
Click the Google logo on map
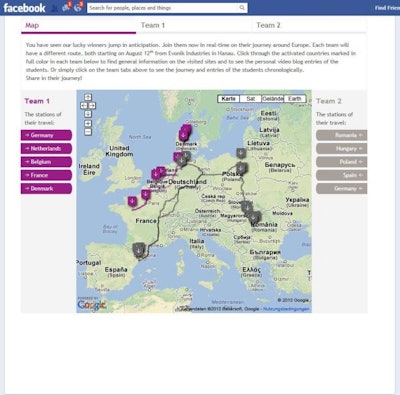click(92, 305)
